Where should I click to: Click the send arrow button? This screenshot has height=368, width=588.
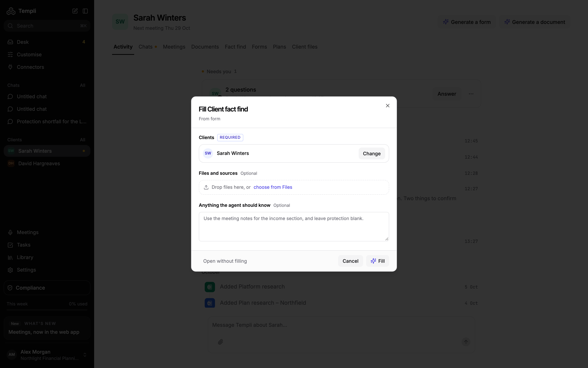point(466,342)
